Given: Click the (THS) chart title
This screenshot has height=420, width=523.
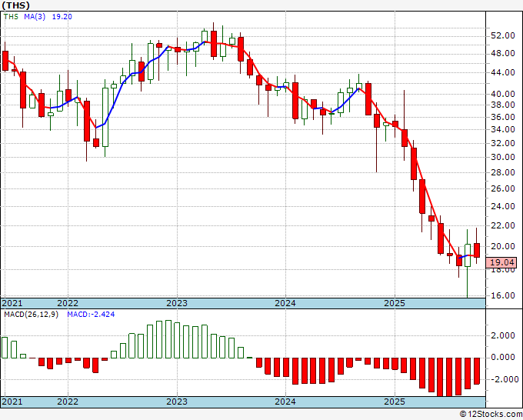Looking at the screenshot, I should coord(15,5).
